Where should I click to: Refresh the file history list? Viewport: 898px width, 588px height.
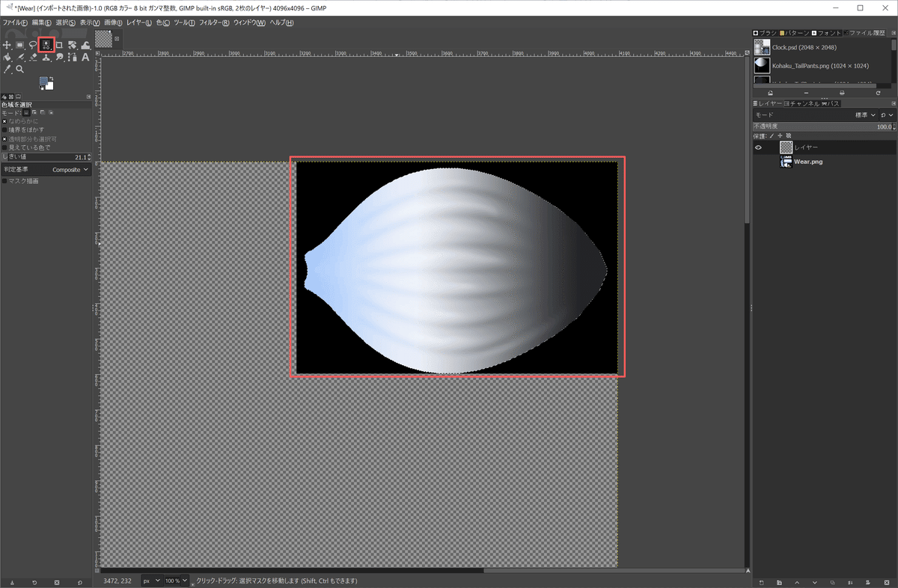click(878, 93)
